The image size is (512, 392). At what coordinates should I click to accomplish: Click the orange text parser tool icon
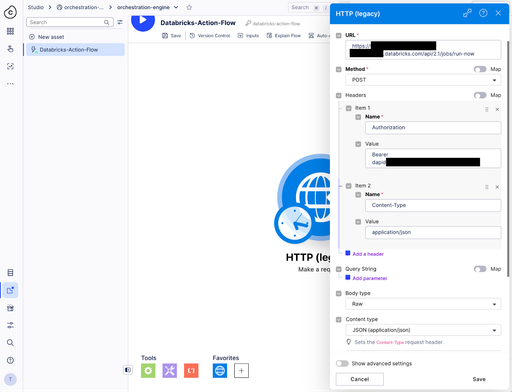(191, 370)
